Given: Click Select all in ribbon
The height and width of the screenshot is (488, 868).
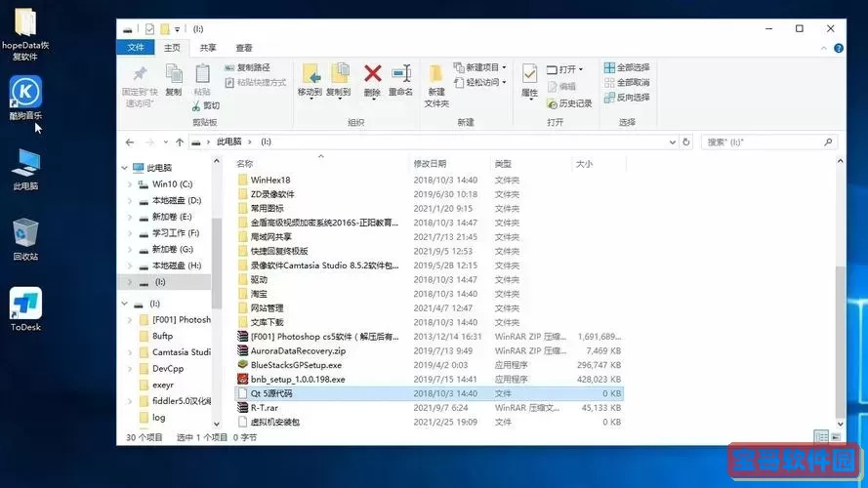Looking at the screenshot, I should (x=627, y=67).
